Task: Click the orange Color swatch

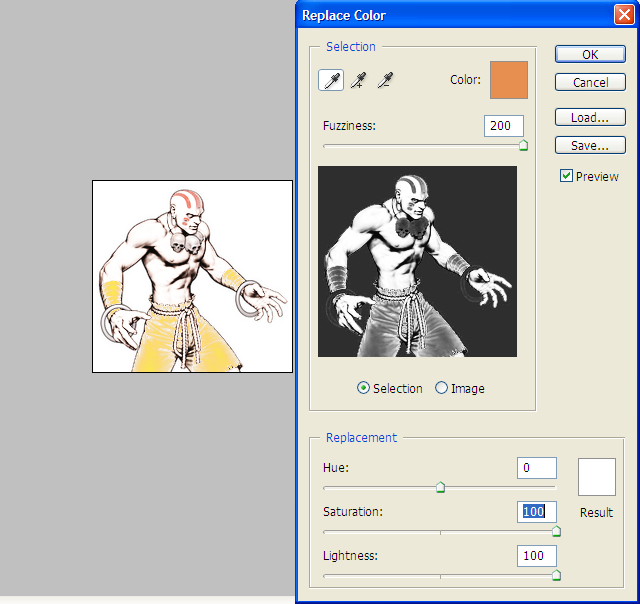Action: coord(509,80)
